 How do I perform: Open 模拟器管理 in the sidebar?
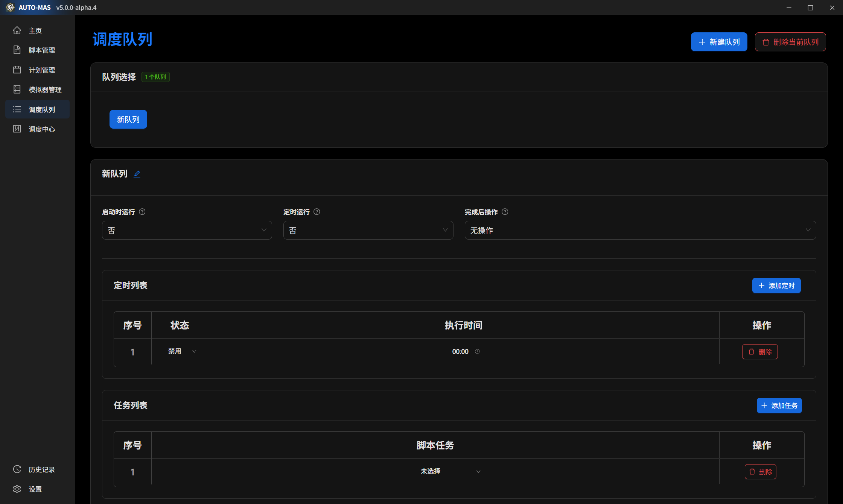[45, 90]
